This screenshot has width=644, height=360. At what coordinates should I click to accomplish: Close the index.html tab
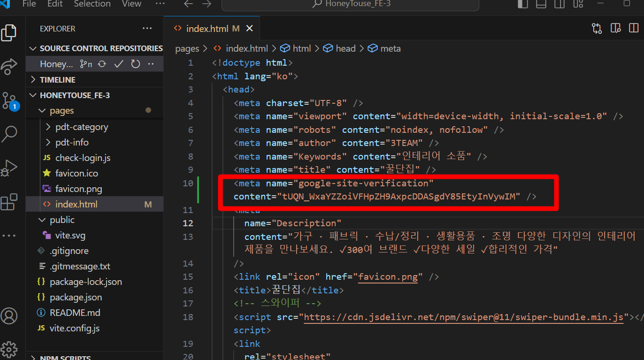click(x=250, y=29)
